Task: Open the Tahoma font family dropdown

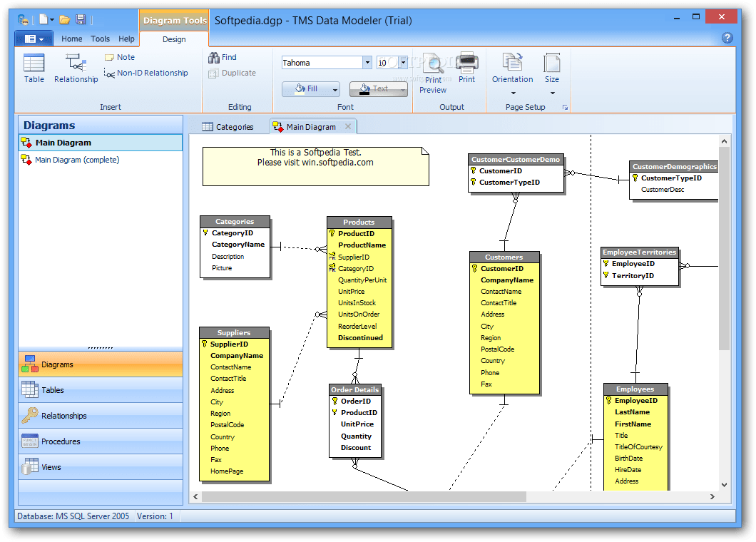Action: (x=369, y=62)
